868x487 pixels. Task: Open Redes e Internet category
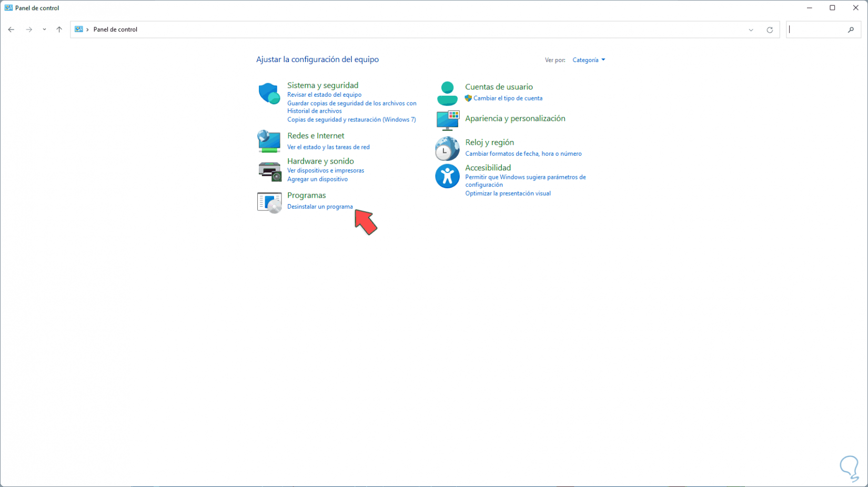pyautogui.click(x=316, y=136)
